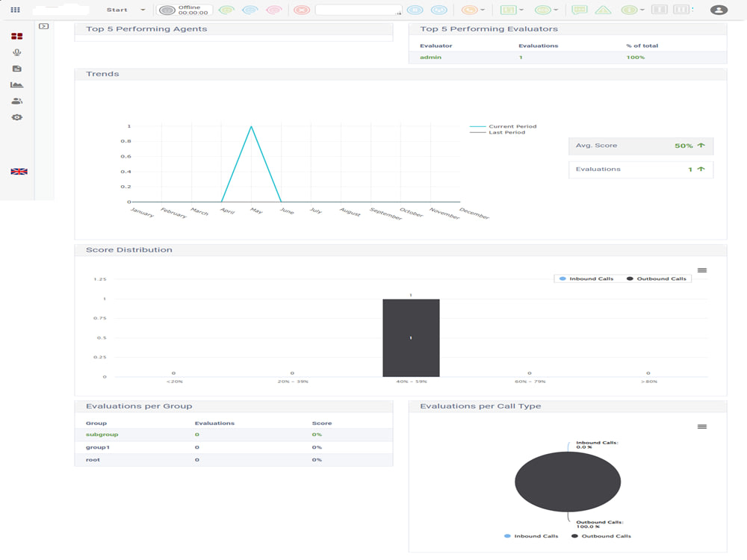This screenshot has height=560, width=747.
Task: Open the Start dropdown arrow
Action: click(x=143, y=10)
